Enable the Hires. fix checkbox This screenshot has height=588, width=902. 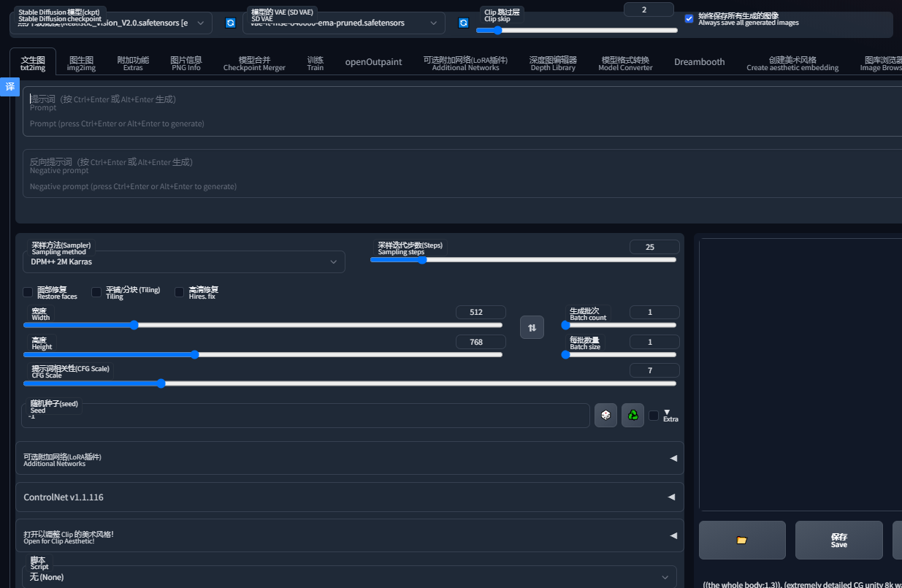point(180,292)
